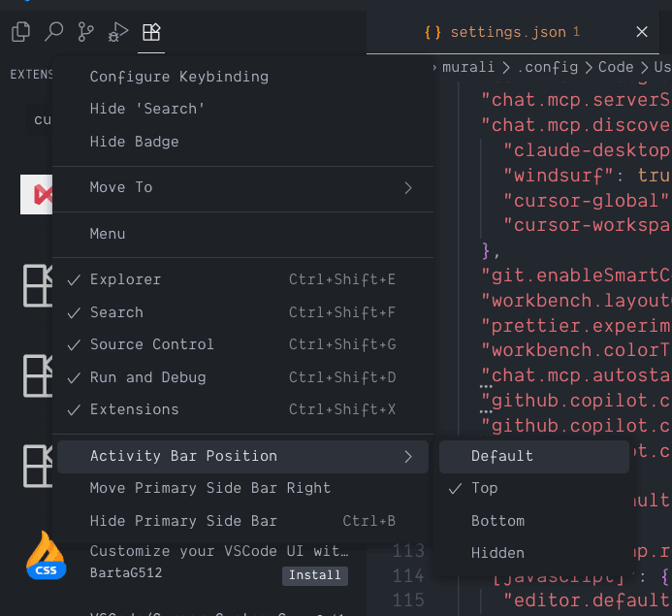Screen dimensions: 672x616
Task: Open the Run and Debug icon
Action: coord(118,32)
